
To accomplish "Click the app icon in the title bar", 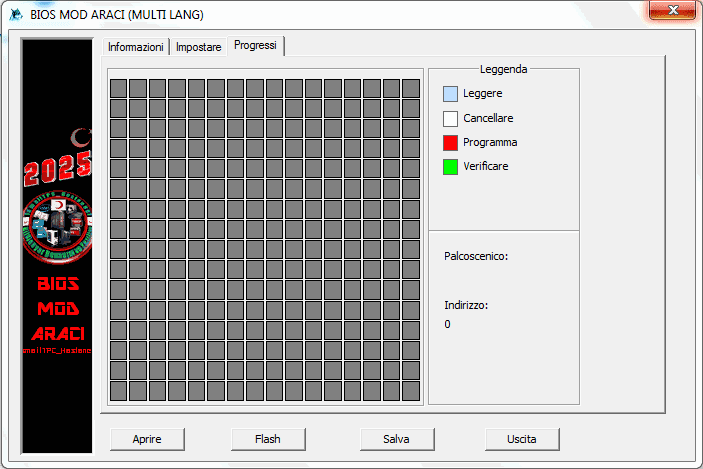I will (x=16, y=12).
